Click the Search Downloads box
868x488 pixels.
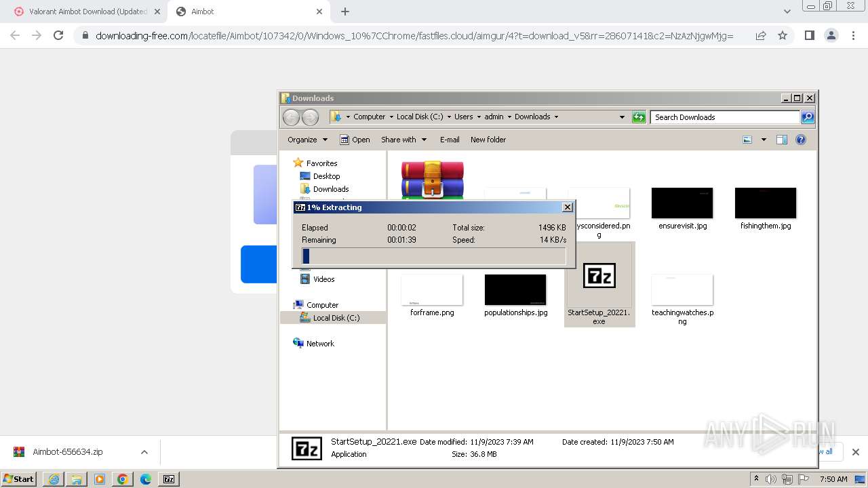pyautogui.click(x=725, y=117)
